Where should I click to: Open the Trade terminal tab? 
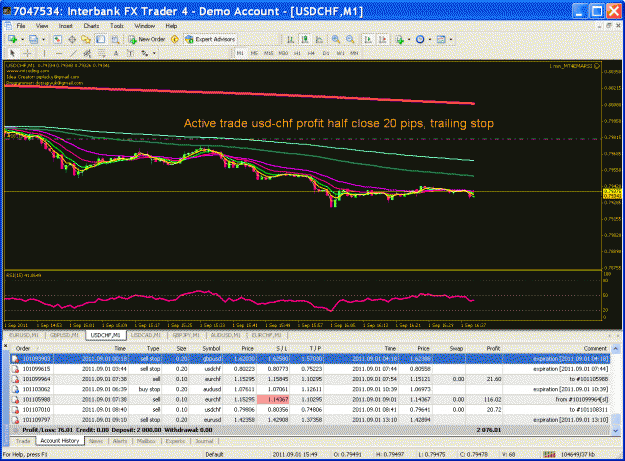(23, 441)
